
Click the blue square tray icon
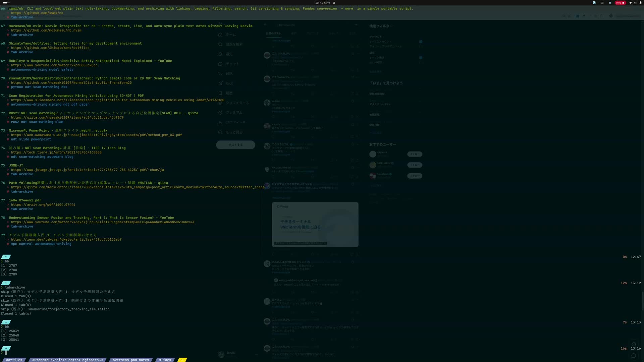[x=594, y=3]
